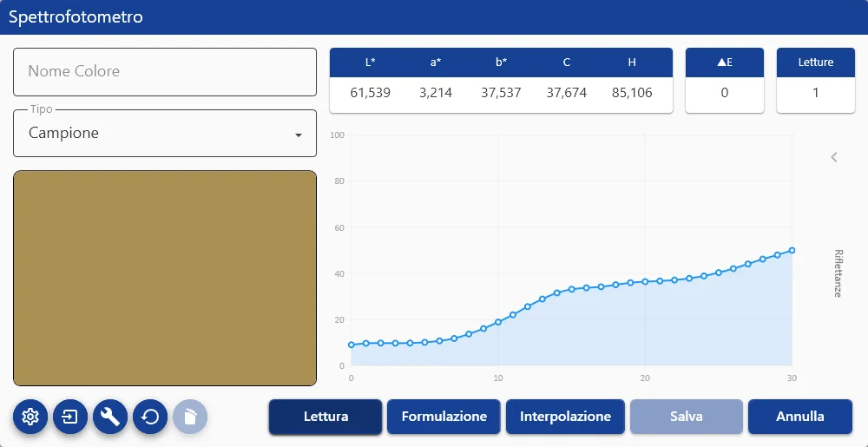Select the C value 37,674
Viewport: 868px width, 447px height.
(566, 93)
